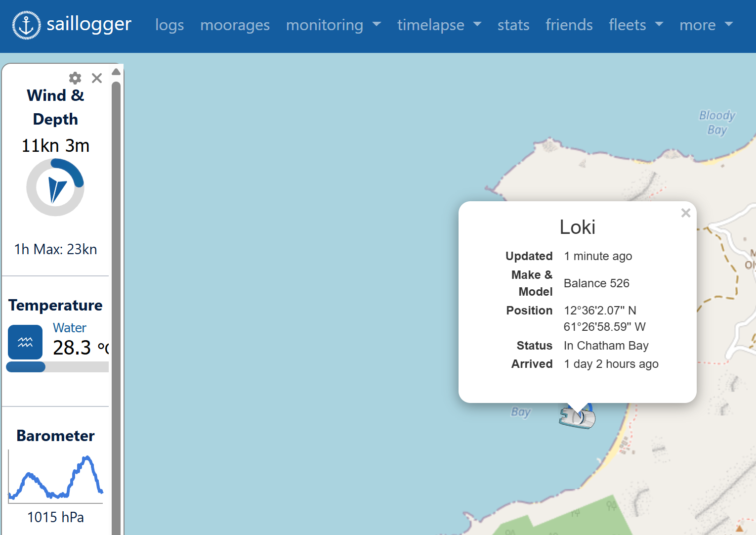Viewport: 756px width, 535px height.
Task: Open the monitoring dropdown menu
Action: 334,25
